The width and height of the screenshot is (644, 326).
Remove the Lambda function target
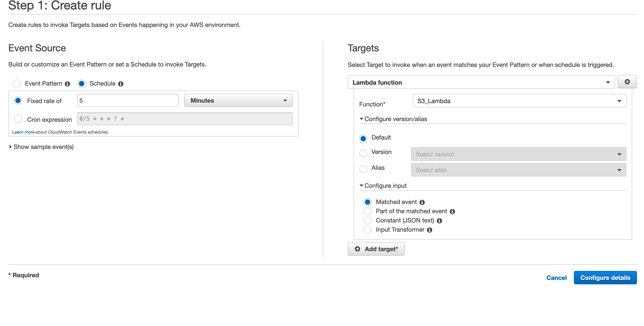pos(627,82)
